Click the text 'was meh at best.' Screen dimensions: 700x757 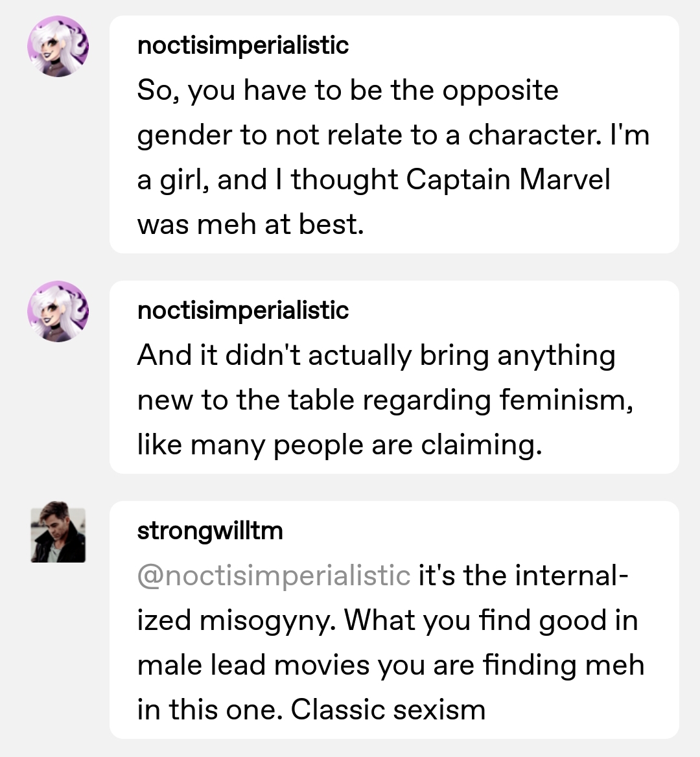point(251,224)
